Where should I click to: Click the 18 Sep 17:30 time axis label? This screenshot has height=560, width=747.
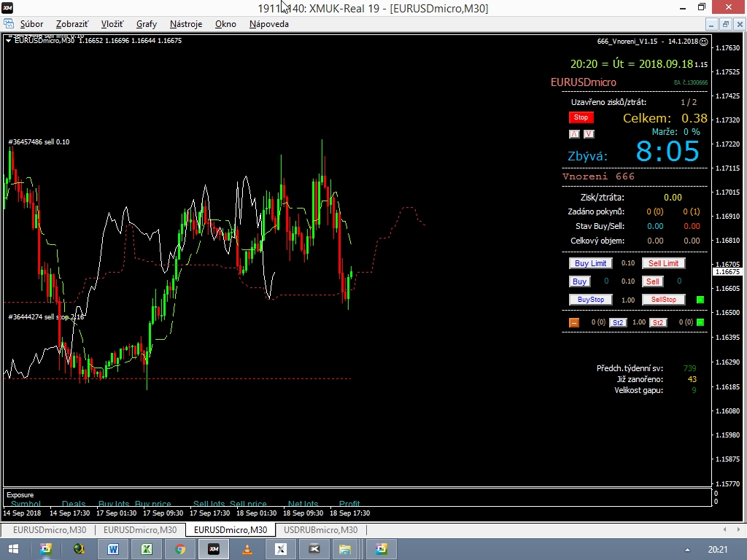[x=349, y=513]
